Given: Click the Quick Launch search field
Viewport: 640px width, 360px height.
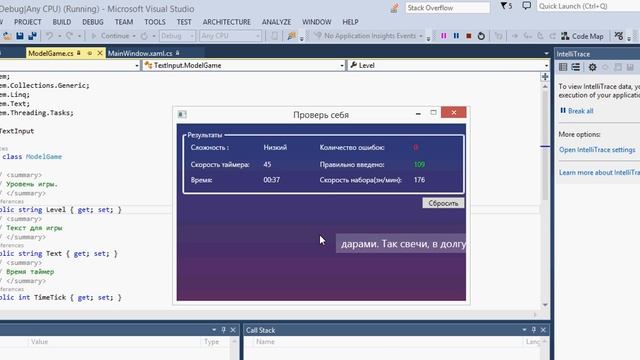Looking at the screenshot, I should (588, 6).
